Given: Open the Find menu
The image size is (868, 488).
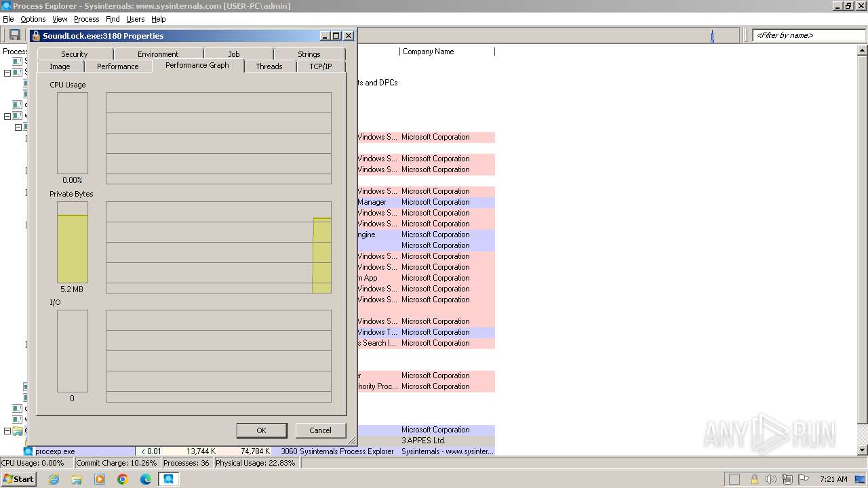Looking at the screenshot, I should pyautogui.click(x=113, y=19).
